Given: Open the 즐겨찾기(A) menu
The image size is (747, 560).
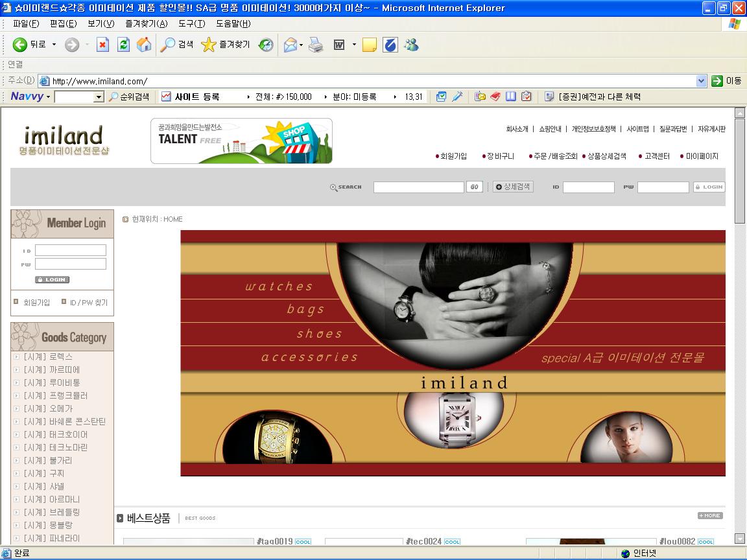Looking at the screenshot, I should [146, 23].
